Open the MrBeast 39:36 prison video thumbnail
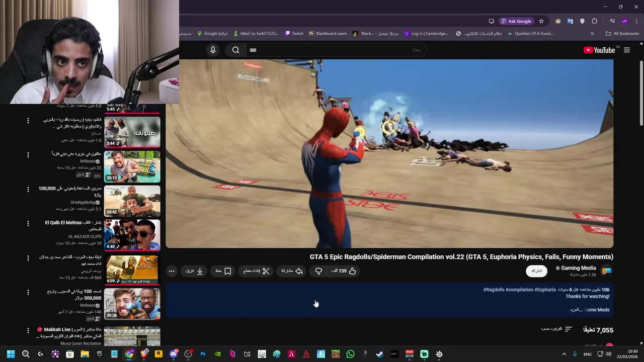Image resolution: width=644 pixels, height=362 pixels. pos(132,304)
